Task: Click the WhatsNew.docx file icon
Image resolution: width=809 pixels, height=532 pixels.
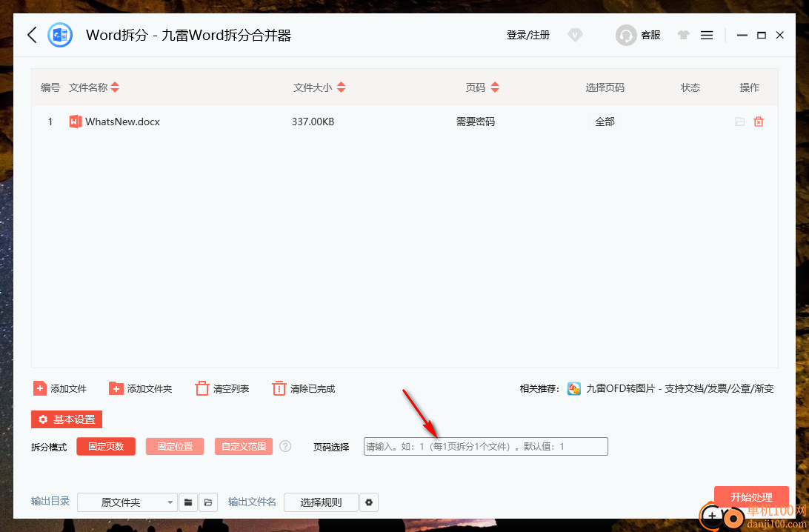Action: click(76, 122)
